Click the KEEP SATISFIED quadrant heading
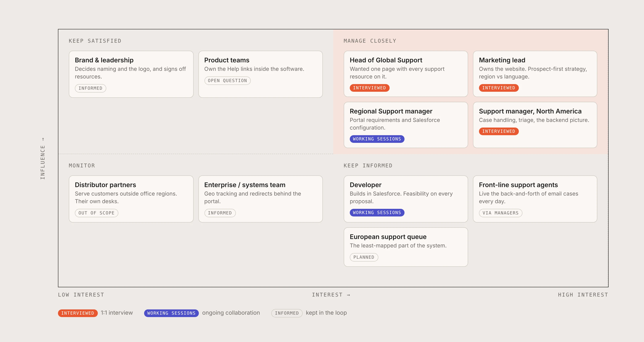The image size is (644, 342). click(95, 41)
